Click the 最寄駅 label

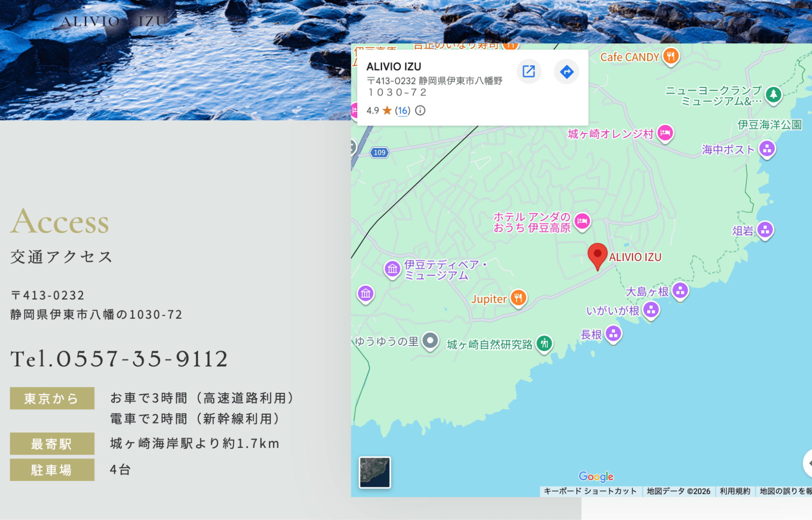pyautogui.click(x=52, y=444)
